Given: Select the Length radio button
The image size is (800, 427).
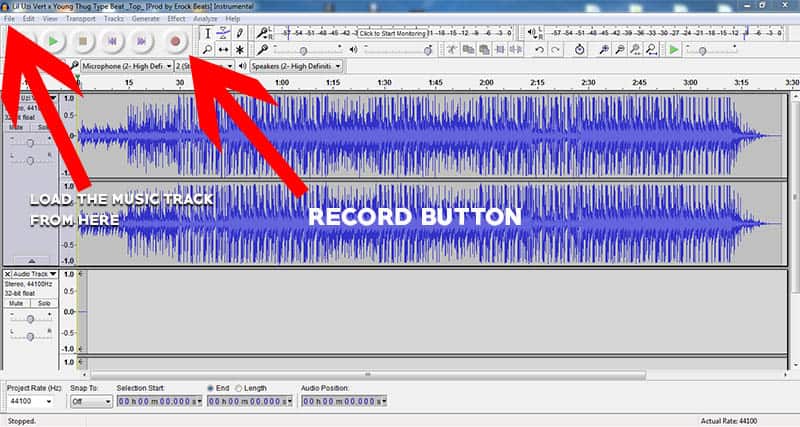Looking at the screenshot, I should pyautogui.click(x=238, y=388).
